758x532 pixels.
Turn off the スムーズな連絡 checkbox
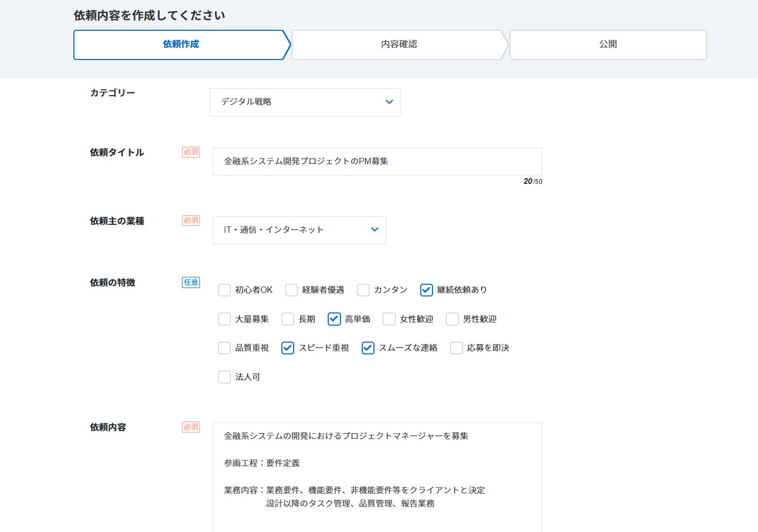(x=368, y=348)
